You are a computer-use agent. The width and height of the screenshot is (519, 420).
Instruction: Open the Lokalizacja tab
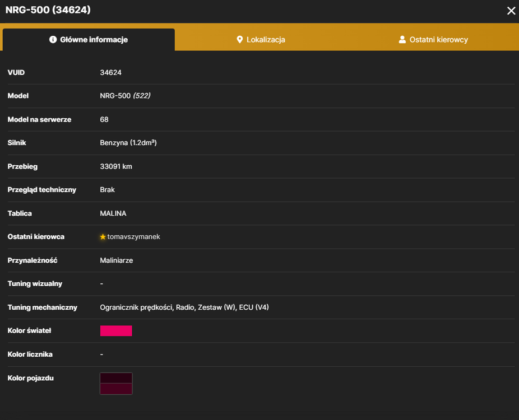pos(261,40)
